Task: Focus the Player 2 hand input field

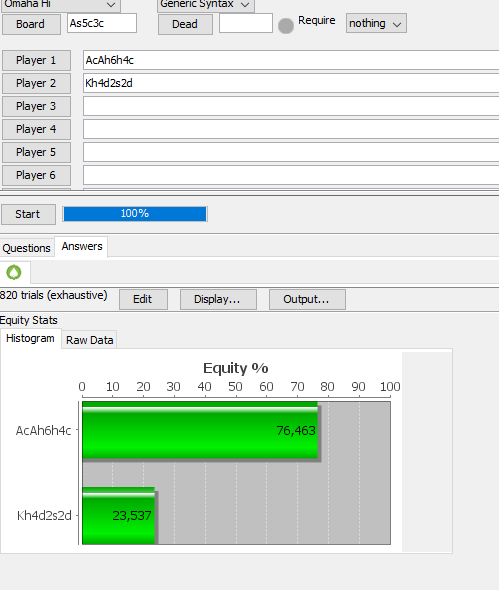Action: pos(291,83)
